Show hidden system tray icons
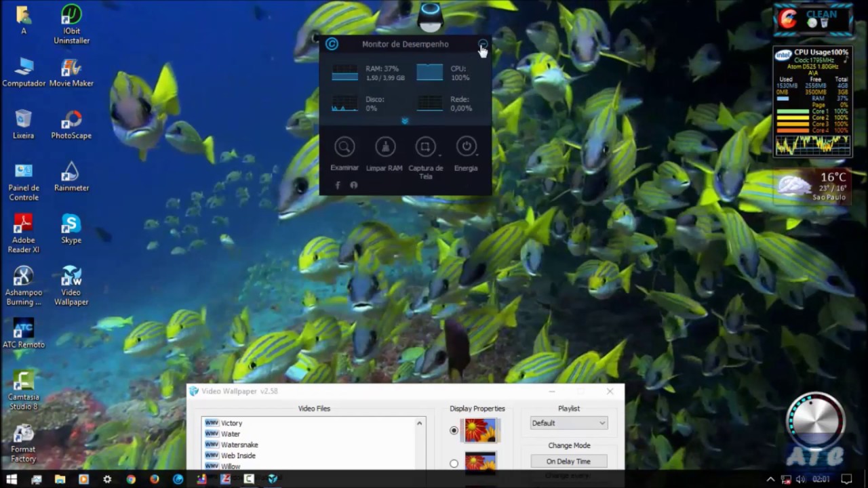This screenshot has height=488, width=868. [770, 479]
